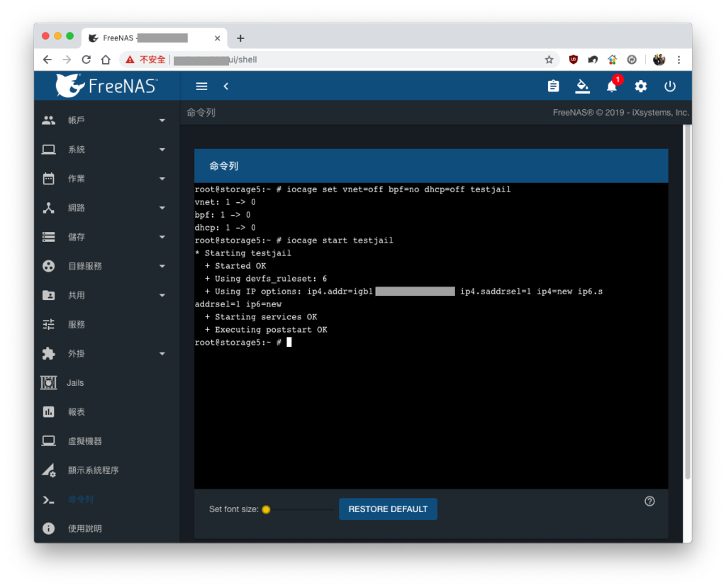Click the services (服務) sliders icon

49,324
